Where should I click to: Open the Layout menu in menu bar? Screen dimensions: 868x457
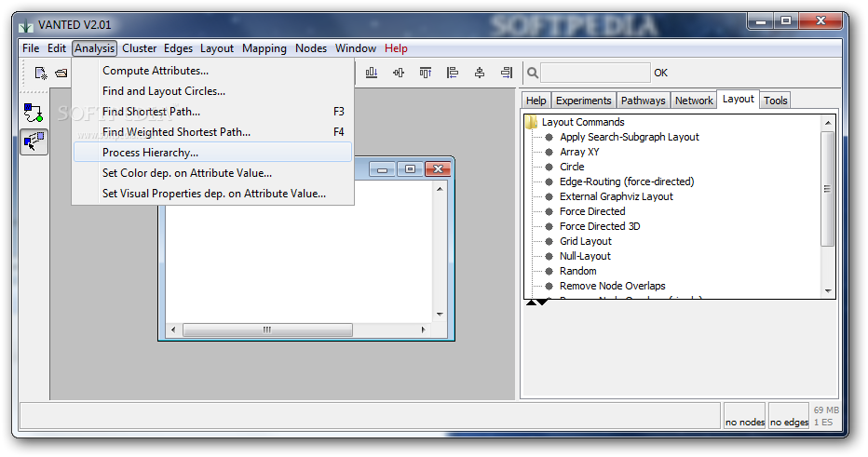point(216,48)
